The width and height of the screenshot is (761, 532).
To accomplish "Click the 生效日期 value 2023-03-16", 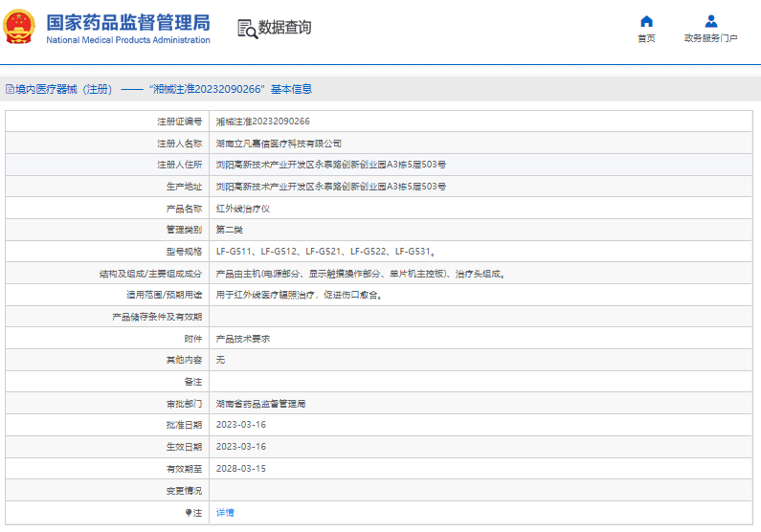I will pos(240,447).
